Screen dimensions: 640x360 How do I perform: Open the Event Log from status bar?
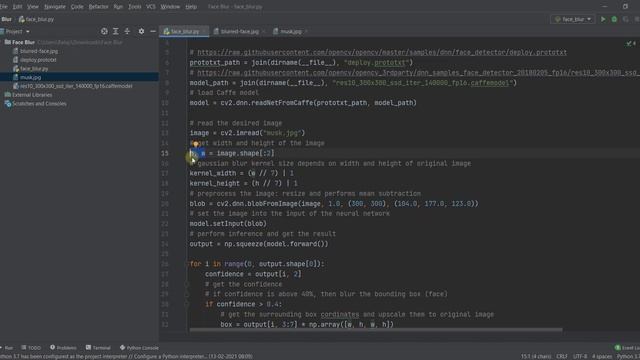point(627,348)
